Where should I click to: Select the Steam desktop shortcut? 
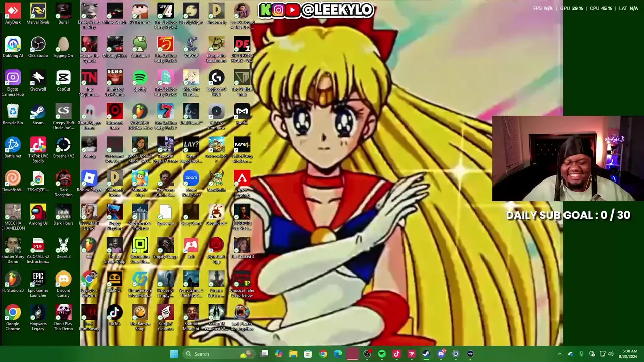(38, 114)
